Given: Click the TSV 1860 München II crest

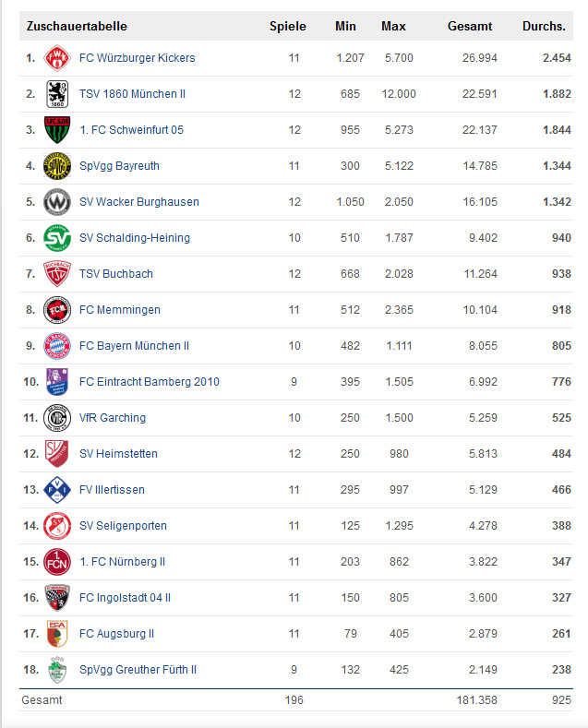Looking at the screenshot, I should pyautogui.click(x=57, y=94).
